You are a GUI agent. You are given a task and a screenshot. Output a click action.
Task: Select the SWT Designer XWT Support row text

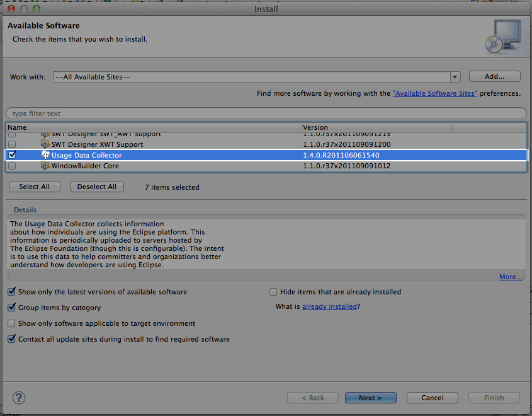pyautogui.click(x=97, y=144)
